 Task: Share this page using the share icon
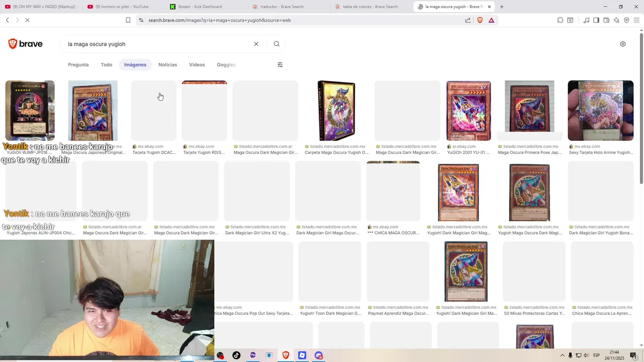coord(468,20)
